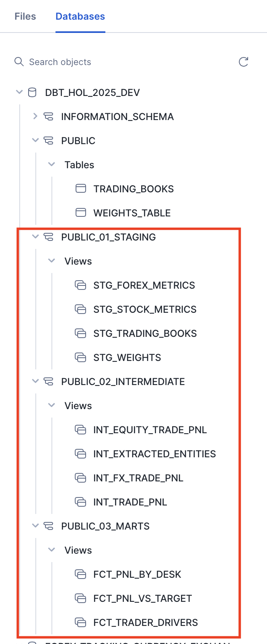Screen dimensions: 267x644
Task: Click the refresh objects icon
Action: (x=243, y=62)
